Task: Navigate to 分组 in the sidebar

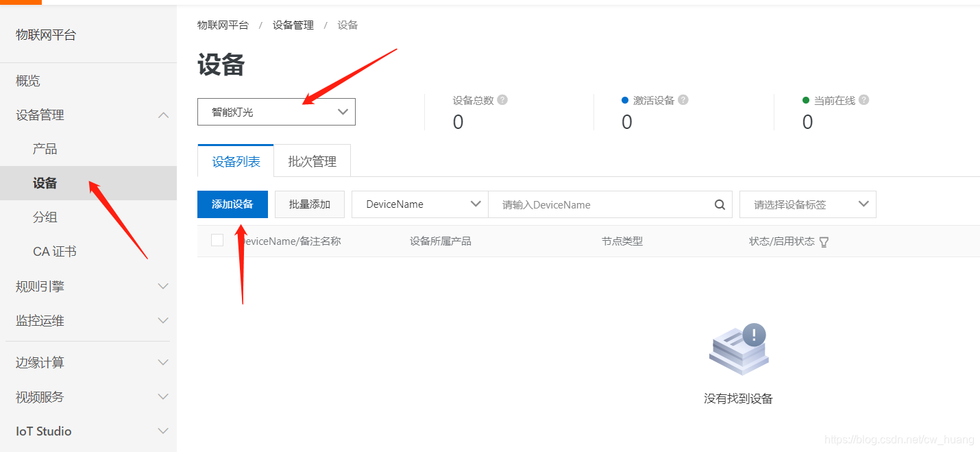Action: [45, 217]
